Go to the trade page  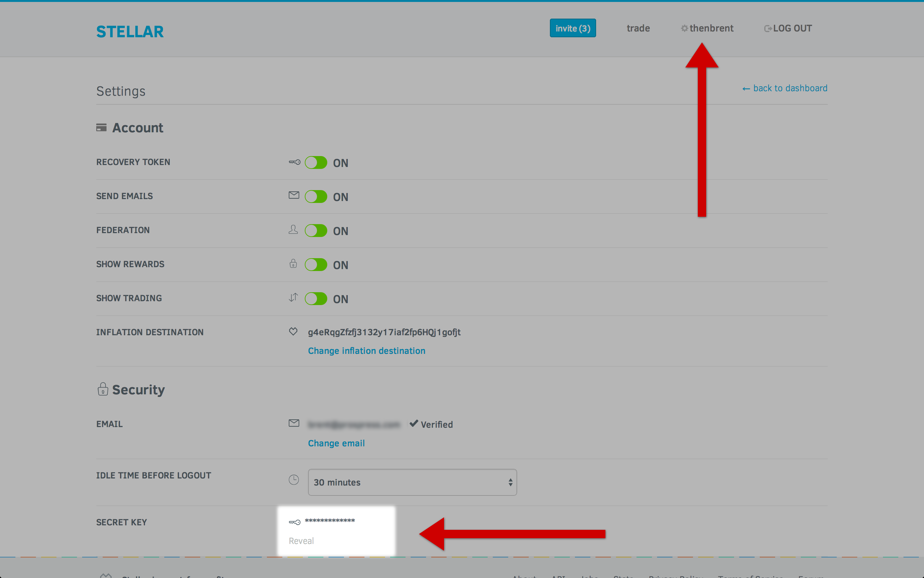638,28
